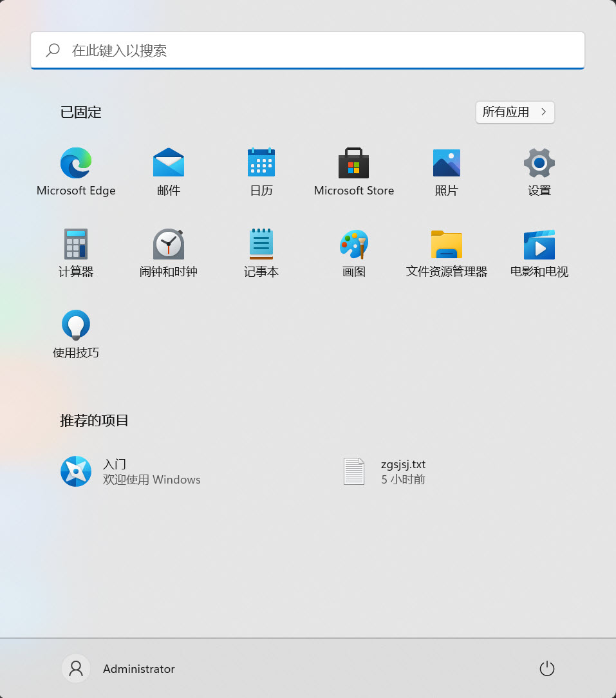The width and height of the screenshot is (616, 698).
Task: Click the 5 小时前 timestamp text
Action: [403, 480]
